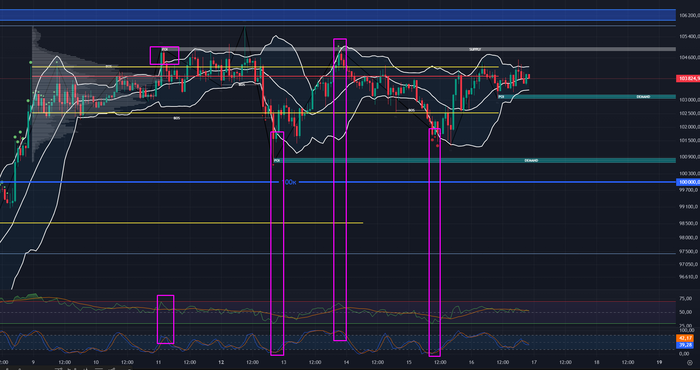
Task: Click the 99 700,0 price scale label
Action: pyautogui.click(x=689, y=190)
